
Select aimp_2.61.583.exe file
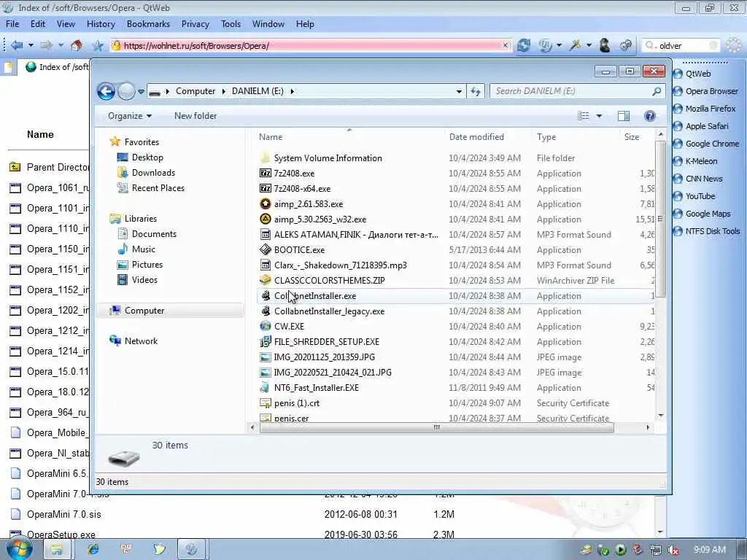click(x=309, y=204)
